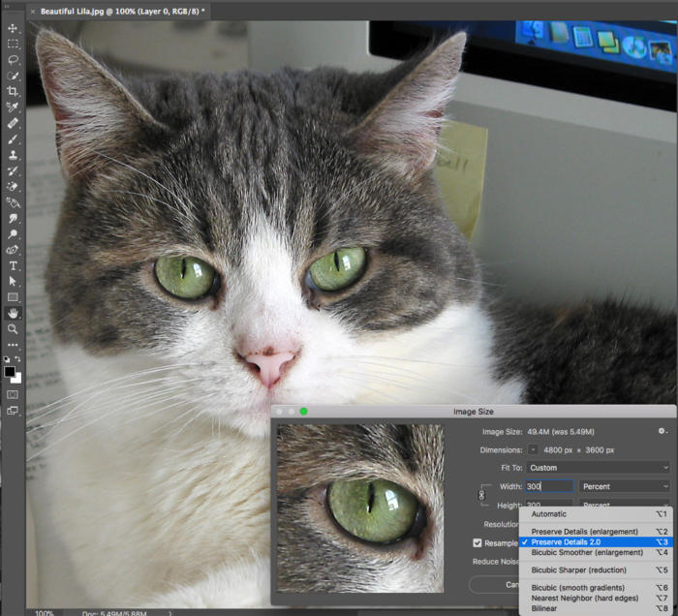Select the Path Selection arrow tool

(13, 282)
